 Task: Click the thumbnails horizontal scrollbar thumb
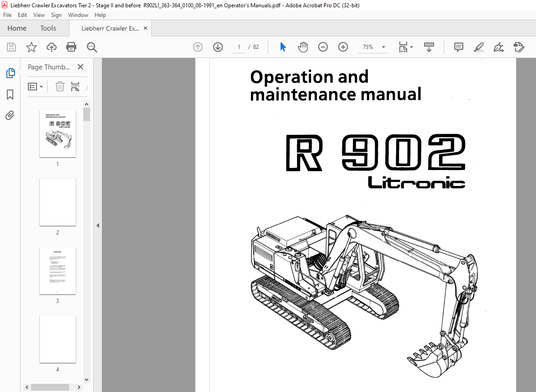(50, 387)
